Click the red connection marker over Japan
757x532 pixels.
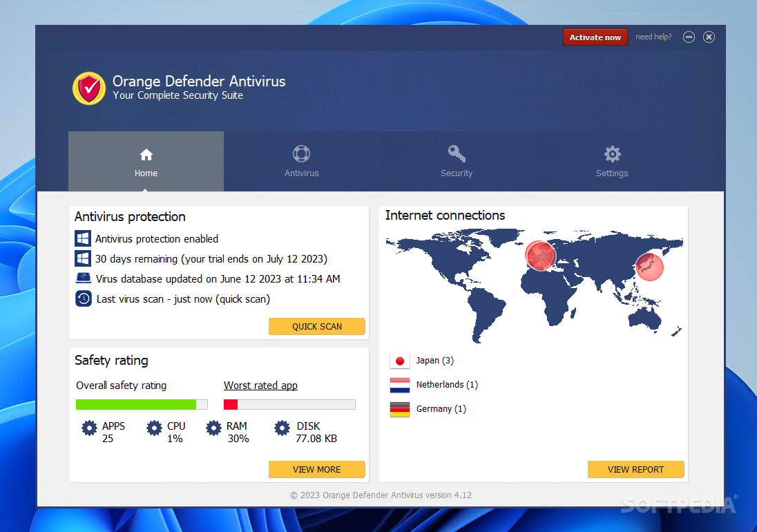point(649,267)
